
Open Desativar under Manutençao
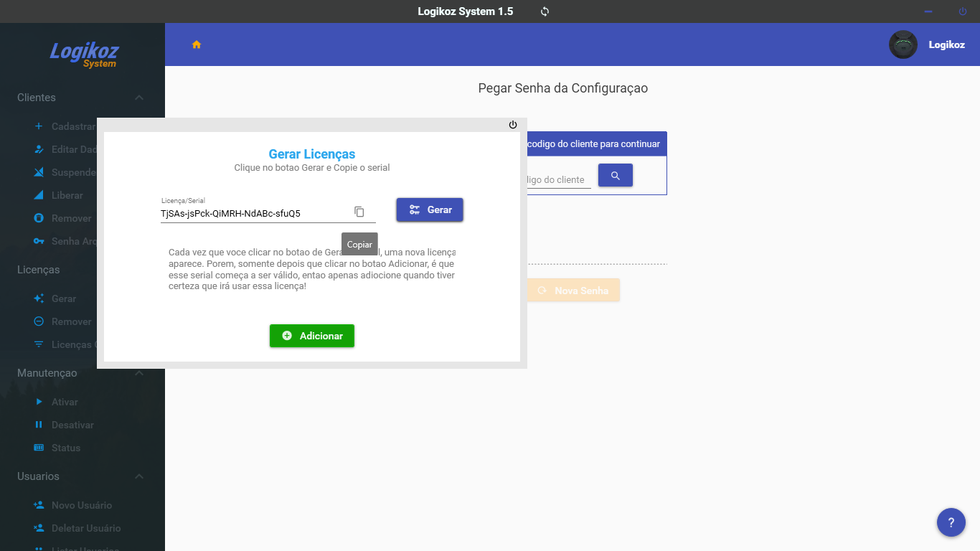[72, 425]
